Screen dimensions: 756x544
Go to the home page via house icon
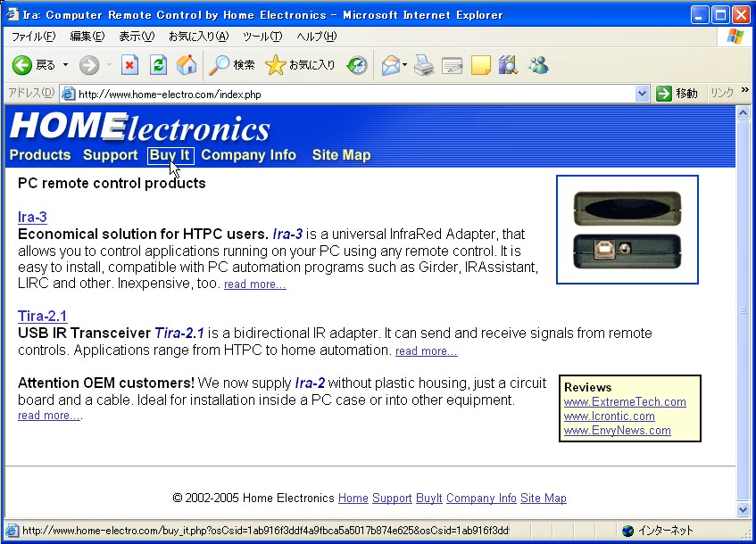[x=187, y=65]
